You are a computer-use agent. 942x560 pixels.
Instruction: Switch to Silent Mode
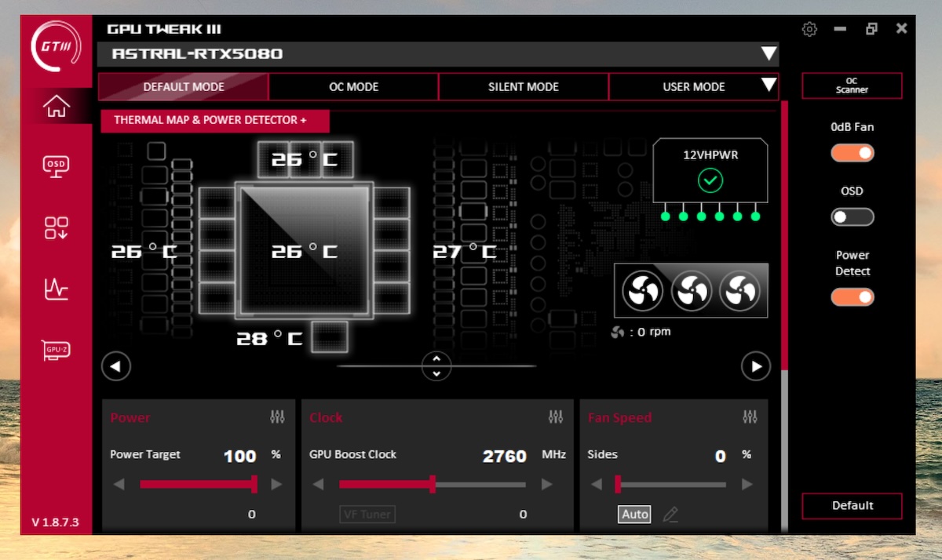524,87
